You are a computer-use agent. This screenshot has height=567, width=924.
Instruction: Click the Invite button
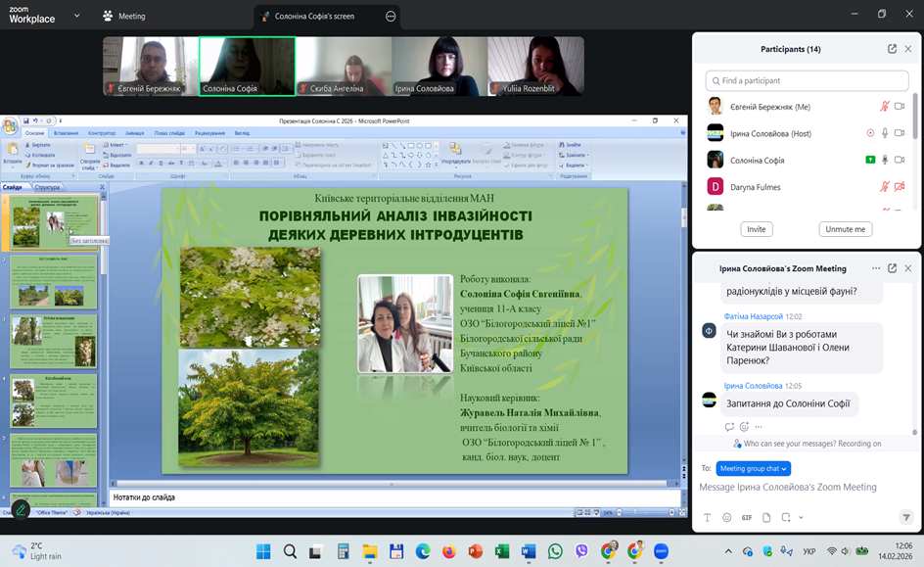click(756, 229)
